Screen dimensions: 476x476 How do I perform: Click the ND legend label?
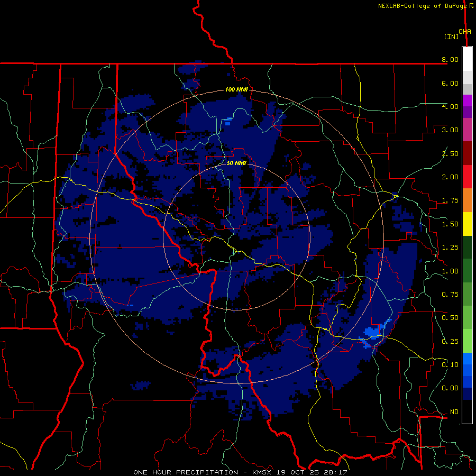point(454,412)
